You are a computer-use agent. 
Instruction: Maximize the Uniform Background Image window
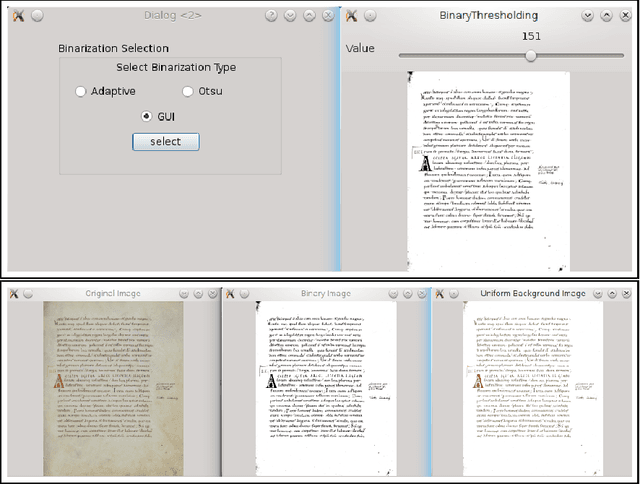pos(612,294)
